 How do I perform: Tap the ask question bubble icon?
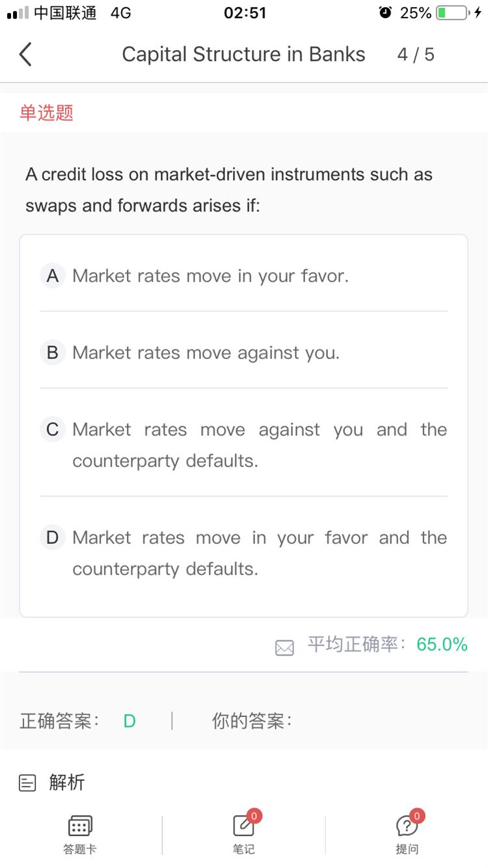(407, 826)
